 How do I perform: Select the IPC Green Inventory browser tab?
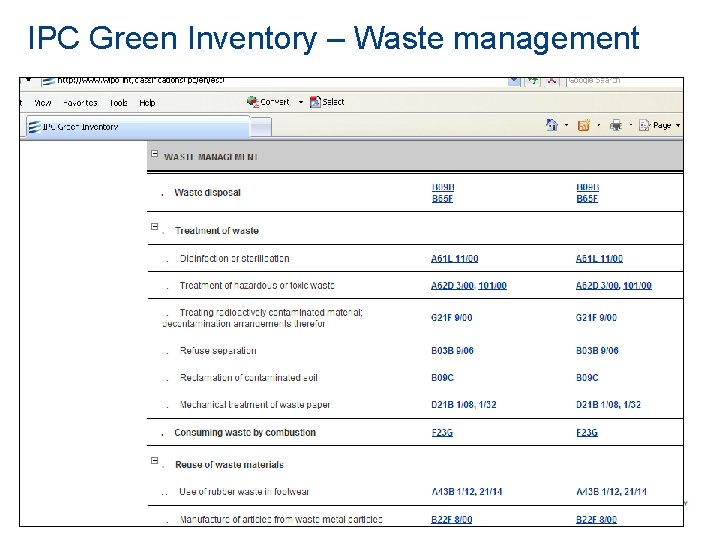coord(138,127)
